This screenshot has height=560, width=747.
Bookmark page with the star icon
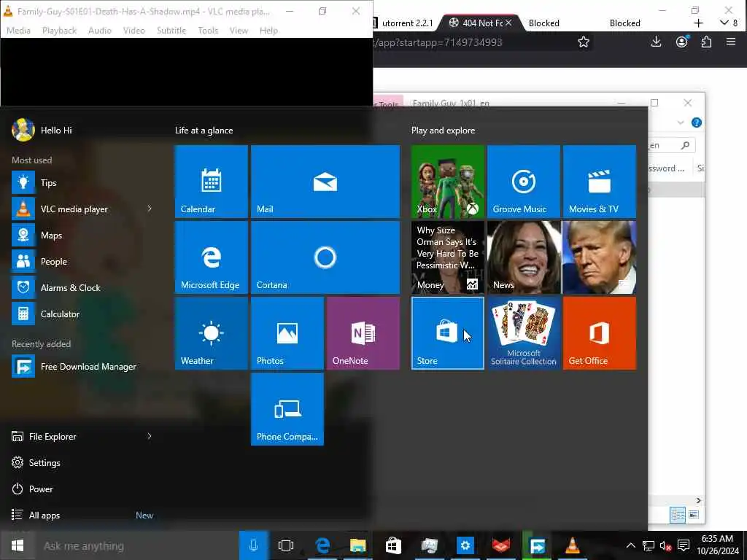coord(583,42)
